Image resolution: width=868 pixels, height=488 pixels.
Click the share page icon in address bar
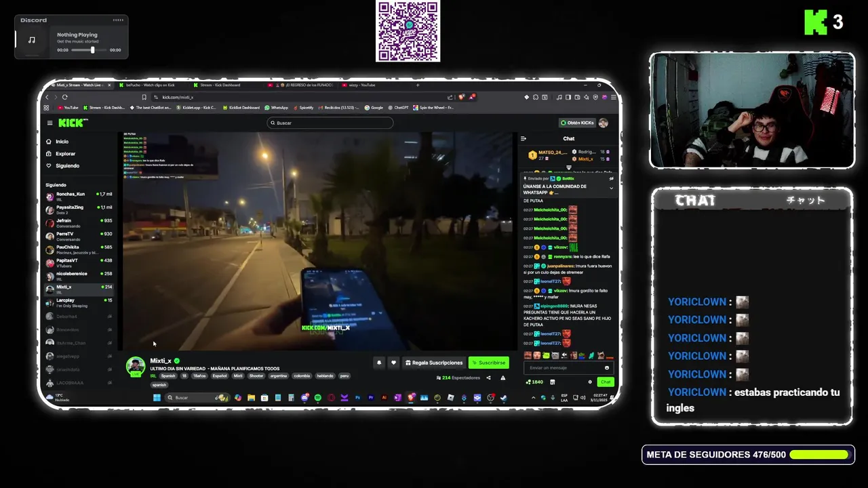click(450, 97)
